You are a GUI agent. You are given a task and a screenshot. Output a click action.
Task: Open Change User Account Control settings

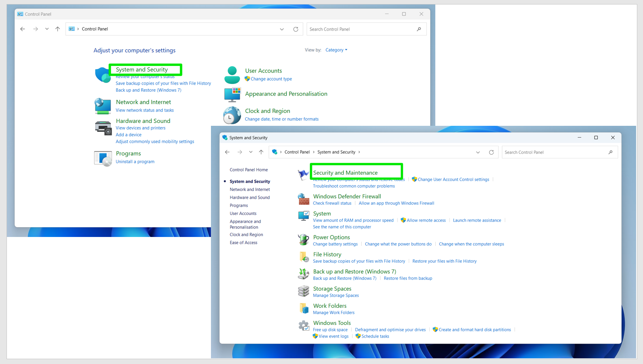(453, 180)
